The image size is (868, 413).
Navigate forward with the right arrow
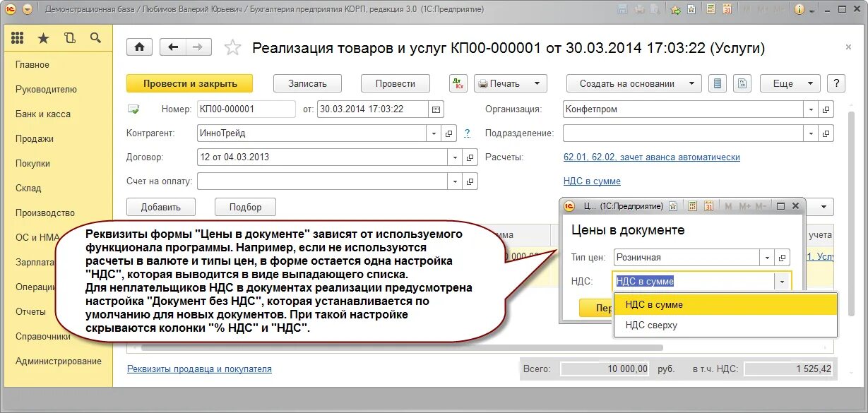pyautogui.click(x=198, y=47)
